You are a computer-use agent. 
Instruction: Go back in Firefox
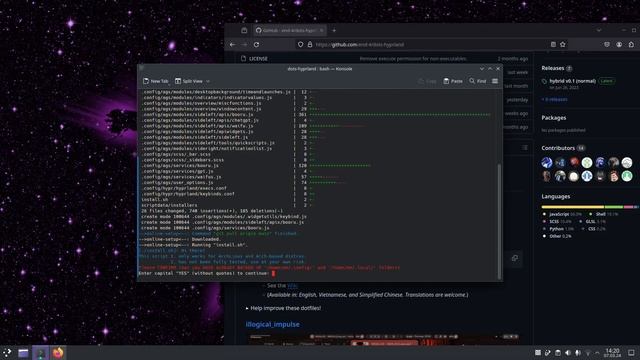[x=232, y=44]
